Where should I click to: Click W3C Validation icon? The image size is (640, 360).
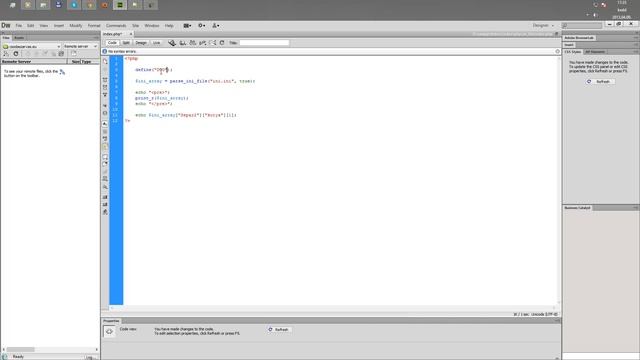coord(203,43)
